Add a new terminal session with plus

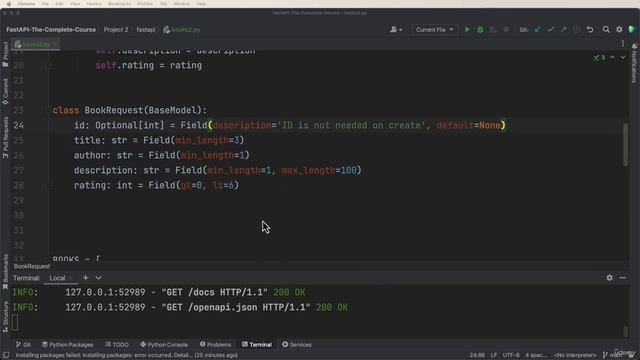[x=85, y=278]
